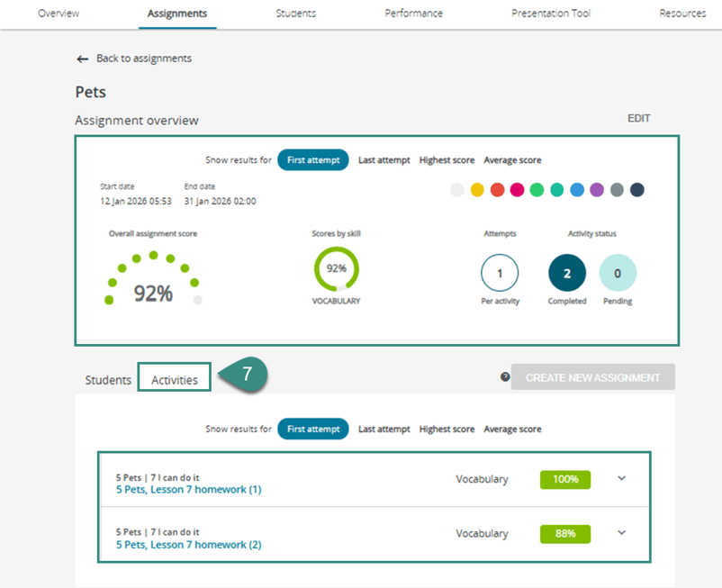Select Last attempt in the overview panel

[384, 160]
